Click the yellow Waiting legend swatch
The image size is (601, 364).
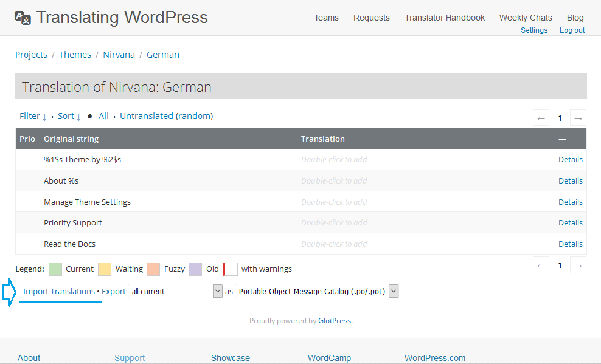point(105,269)
